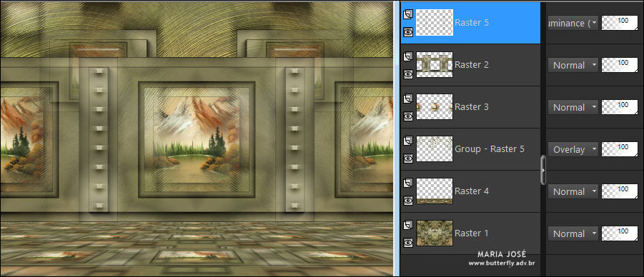
Task: Adjust the opacity slider of Raster 3
Action: pyautogui.click(x=620, y=107)
